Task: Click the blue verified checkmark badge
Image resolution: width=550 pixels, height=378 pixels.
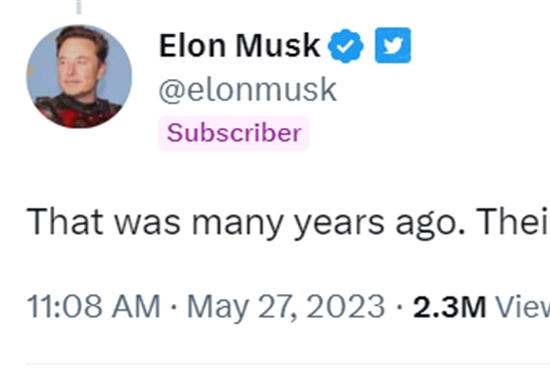Action: (x=346, y=46)
